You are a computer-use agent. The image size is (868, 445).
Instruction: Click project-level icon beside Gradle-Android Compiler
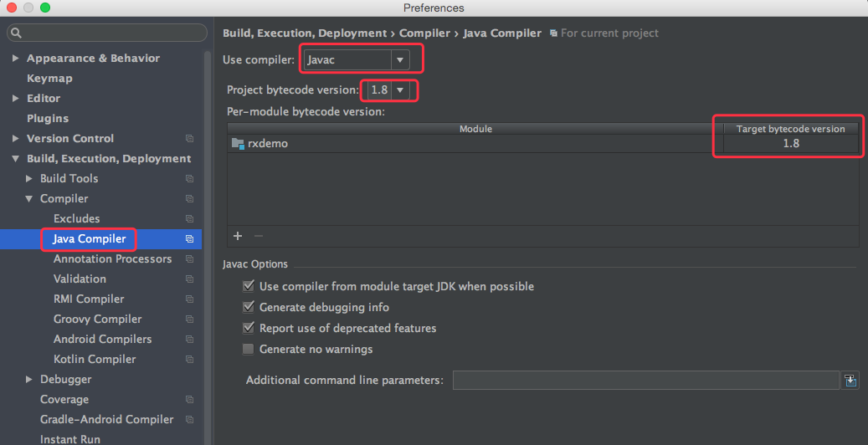tap(189, 420)
